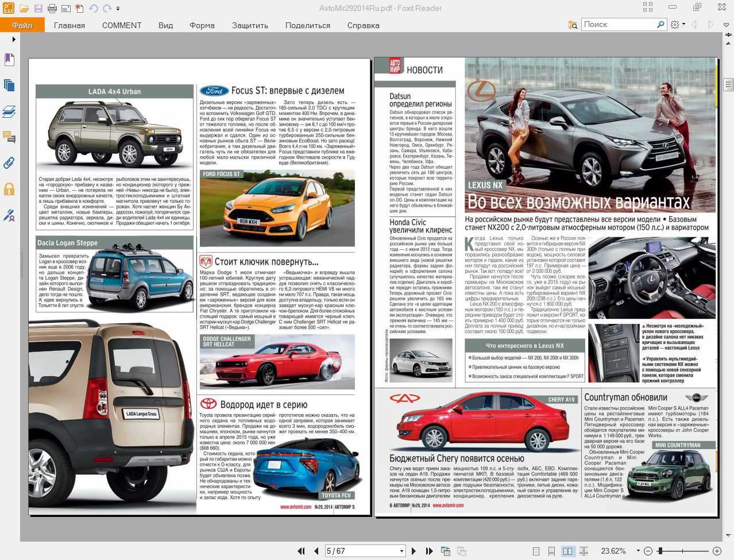
Task: Open the Layers navigation panel
Action: pyautogui.click(x=9, y=111)
